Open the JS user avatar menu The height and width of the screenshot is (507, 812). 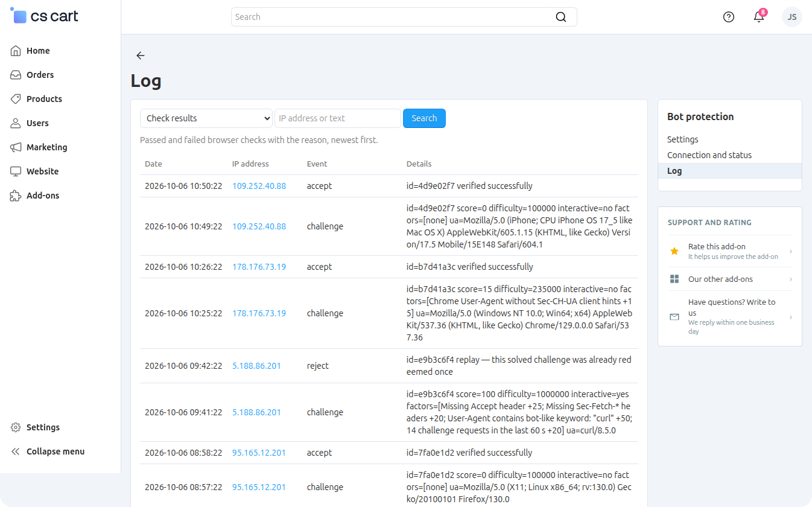[x=792, y=17]
